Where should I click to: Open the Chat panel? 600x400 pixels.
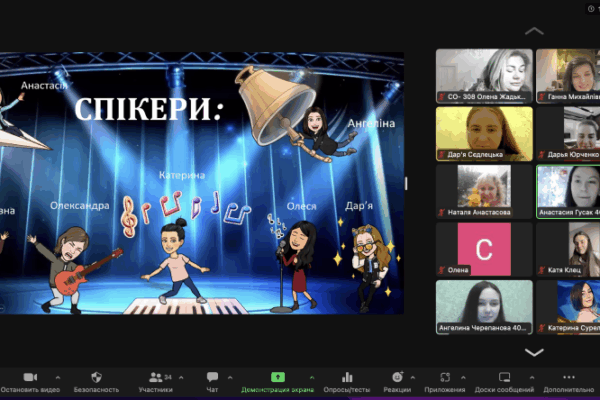tap(212, 376)
